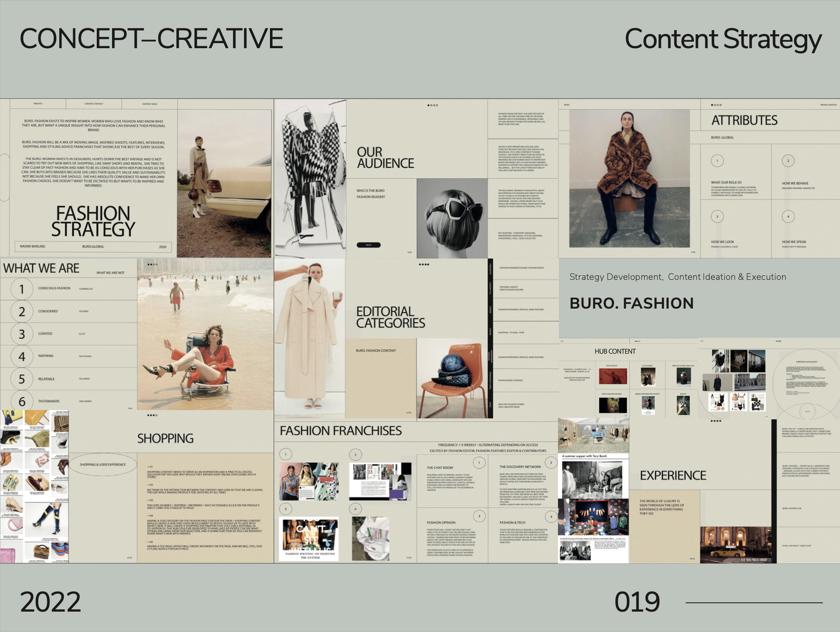Viewport: 840px width, 632px height.
Task: Click the ATTRIBUTES heading
Action: pos(744,120)
